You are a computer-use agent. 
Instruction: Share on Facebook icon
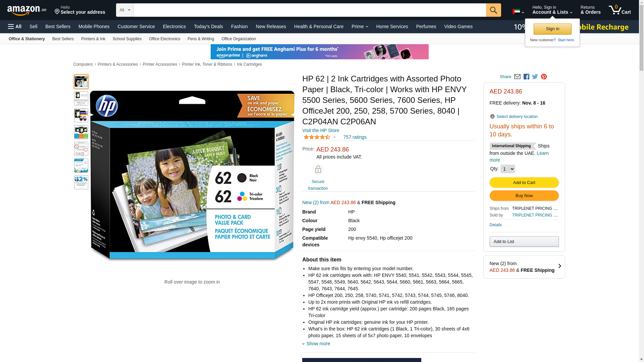(x=526, y=77)
